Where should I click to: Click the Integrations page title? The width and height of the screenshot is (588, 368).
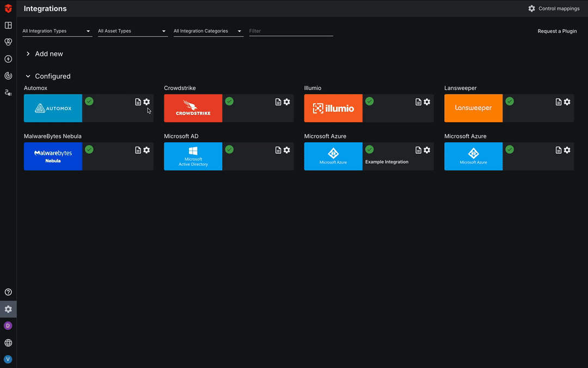[45, 9]
